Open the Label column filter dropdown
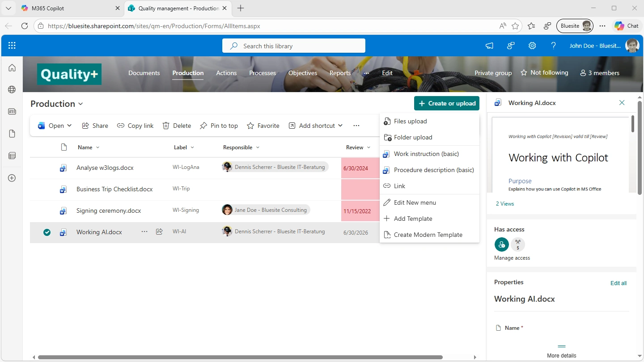Screen dimensions: 644x362 (x=192, y=147)
